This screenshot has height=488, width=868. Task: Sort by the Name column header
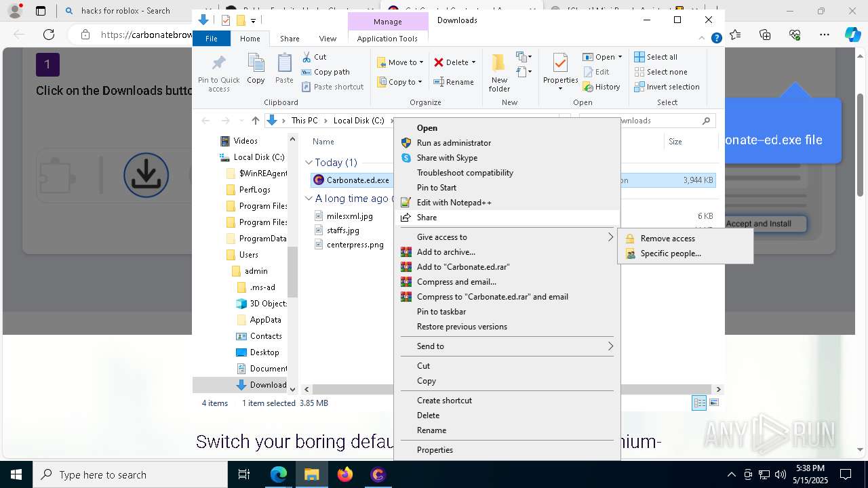[323, 142]
